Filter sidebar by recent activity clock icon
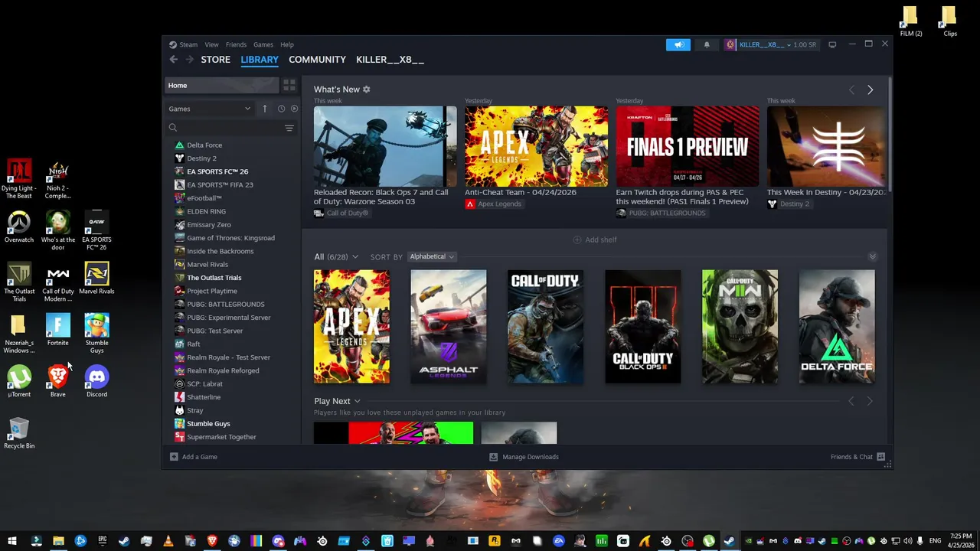Viewport: 980px width, 551px height. 281,109
